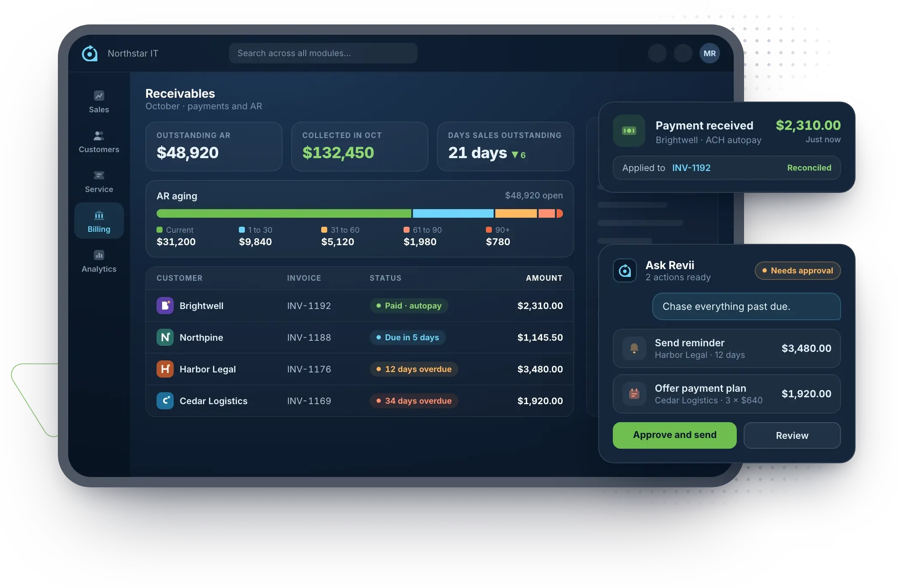Open the Service module in the sidebar
Viewport: 898px width, 588px height.
click(99, 182)
